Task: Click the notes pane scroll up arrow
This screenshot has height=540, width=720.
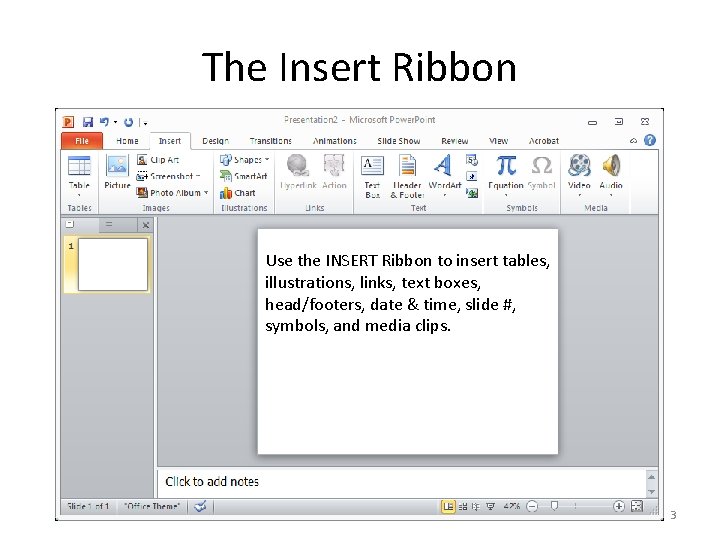Action: pyautogui.click(x=651, y=477)
